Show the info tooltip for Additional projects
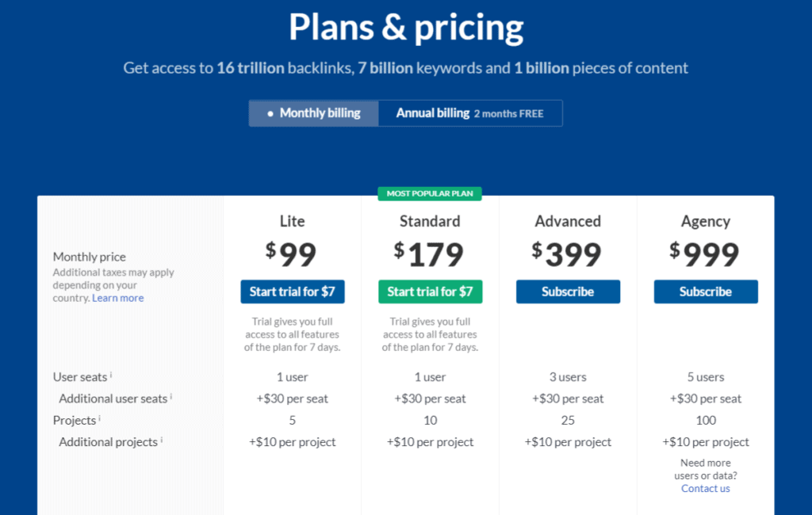Viewport: 812px width, 515px height. (x=162, y=441)
